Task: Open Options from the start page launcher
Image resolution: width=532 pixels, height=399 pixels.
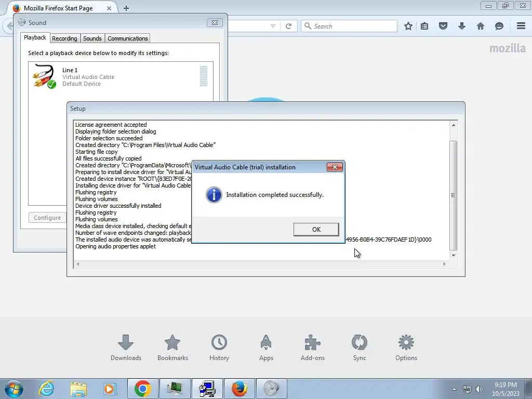Action: [x=406, y=348]
